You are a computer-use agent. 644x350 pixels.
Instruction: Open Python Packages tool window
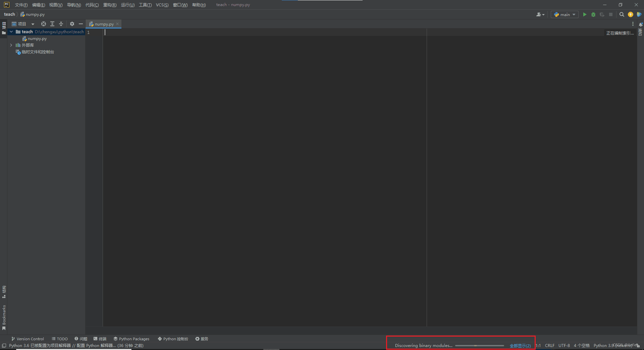coord(131,339)
